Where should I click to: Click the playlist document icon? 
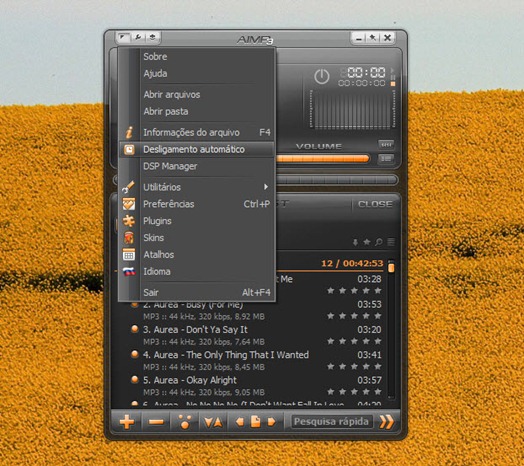pyautogui.click(x=256, y=422)
